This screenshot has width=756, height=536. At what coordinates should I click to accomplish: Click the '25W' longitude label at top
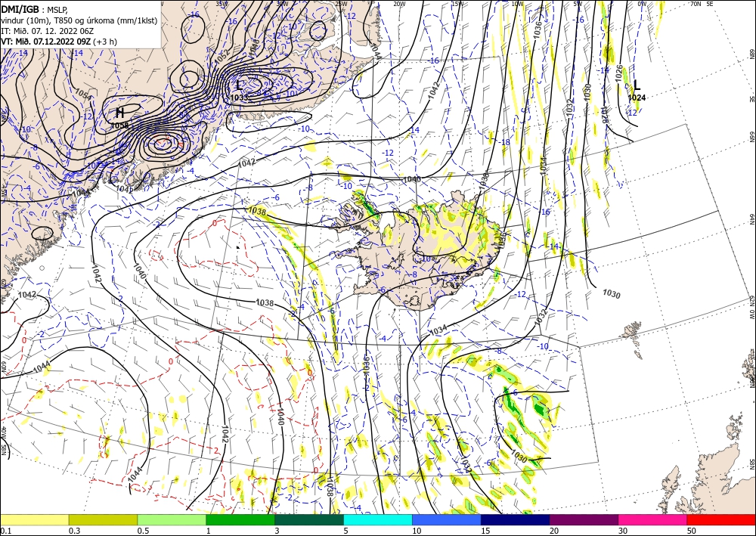pos(341,4)
